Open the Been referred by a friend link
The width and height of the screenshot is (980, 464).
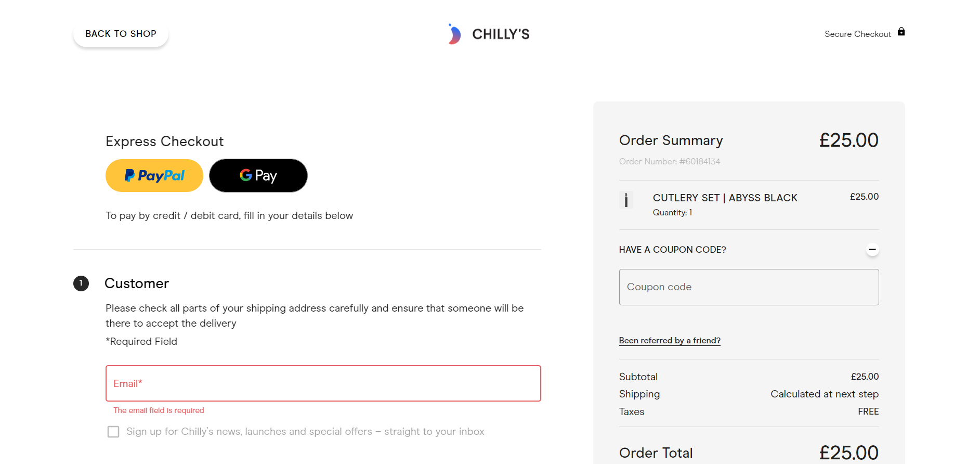point(670,340)
